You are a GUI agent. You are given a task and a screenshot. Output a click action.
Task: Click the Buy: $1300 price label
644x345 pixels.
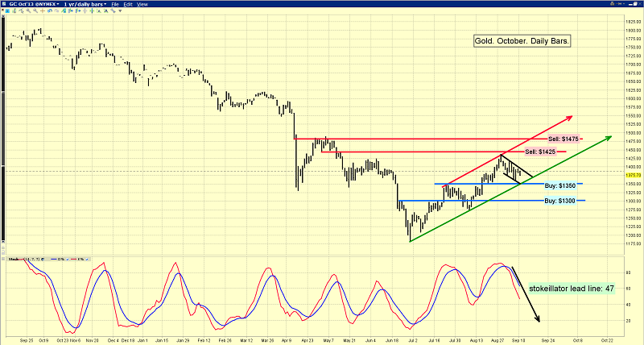click(x=559, y=201)
